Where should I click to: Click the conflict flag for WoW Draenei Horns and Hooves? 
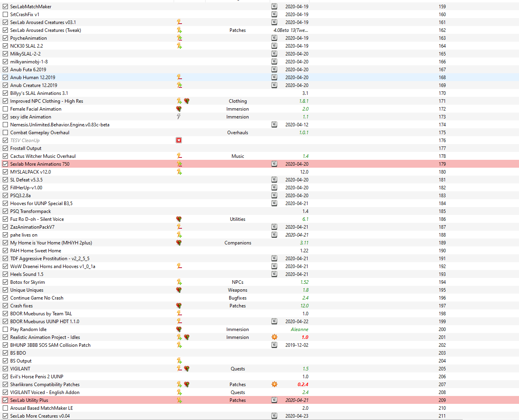(x=179, y=266)
